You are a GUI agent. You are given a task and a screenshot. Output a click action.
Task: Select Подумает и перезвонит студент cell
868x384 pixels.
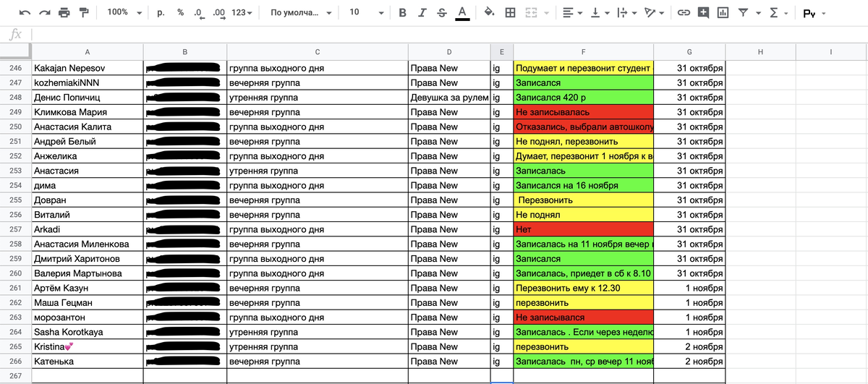click(583, 68)
